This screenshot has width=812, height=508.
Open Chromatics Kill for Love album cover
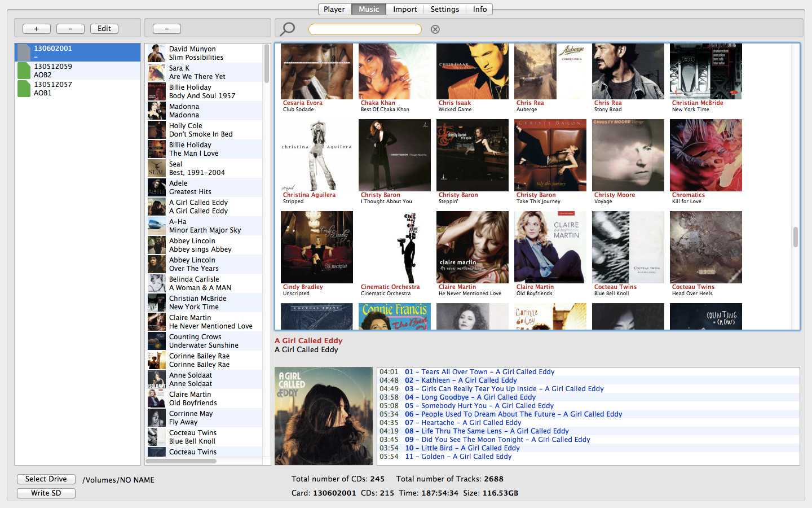(x=706, y=155)
